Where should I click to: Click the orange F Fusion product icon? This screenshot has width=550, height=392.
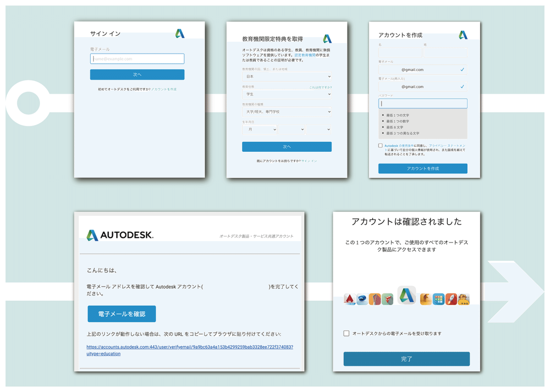[x=426, y=300]
